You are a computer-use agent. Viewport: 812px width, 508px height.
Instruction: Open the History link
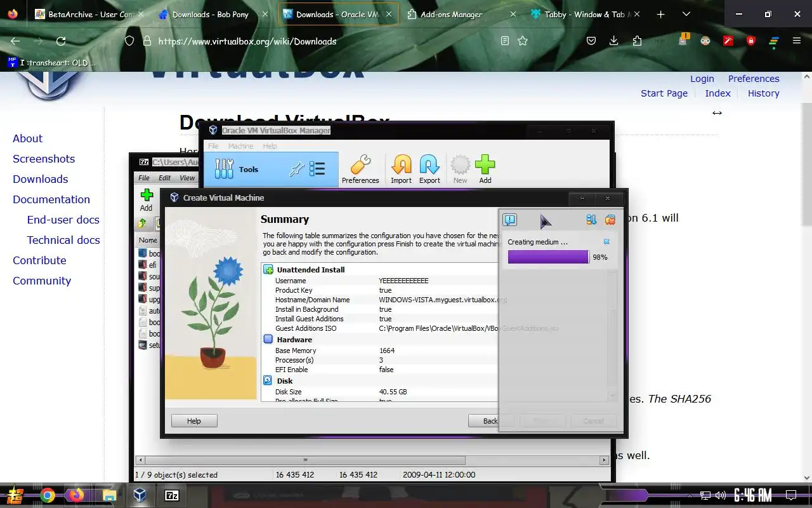click(763, 93)
